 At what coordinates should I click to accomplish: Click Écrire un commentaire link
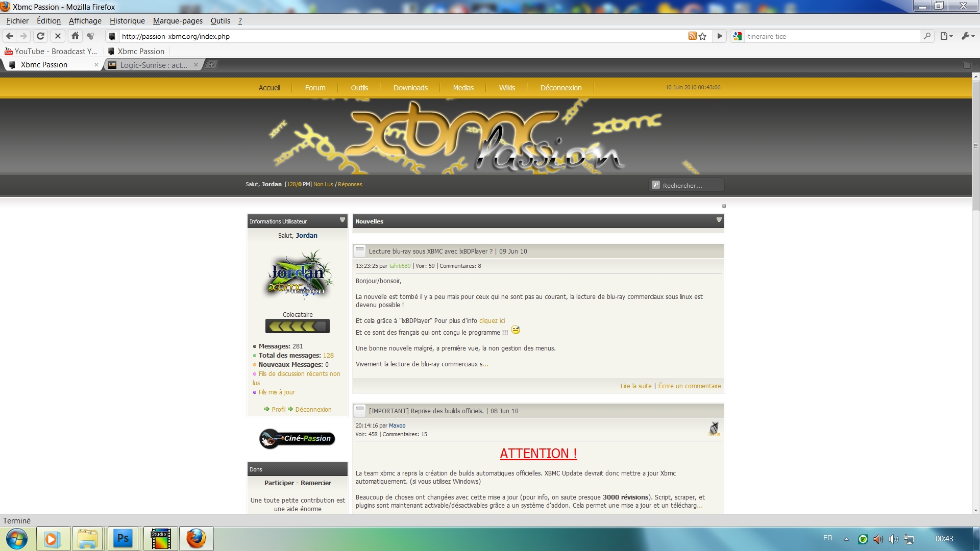click(690, 386)
